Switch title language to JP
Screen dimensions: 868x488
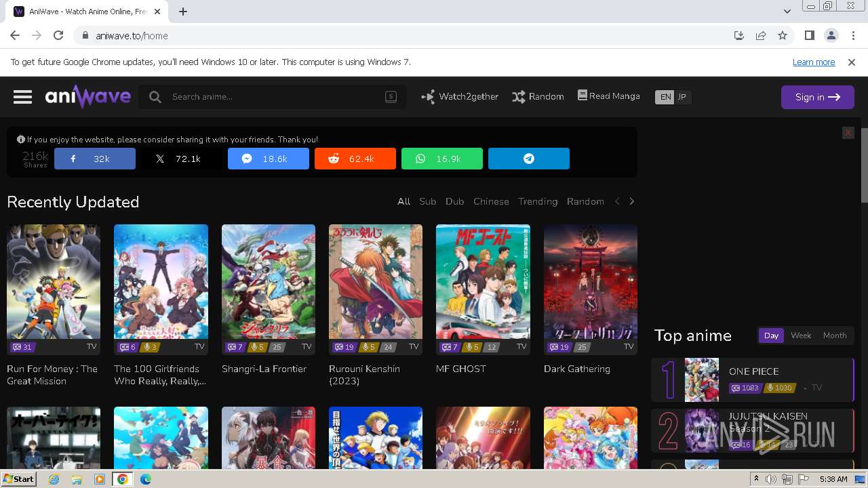(682, 97)
